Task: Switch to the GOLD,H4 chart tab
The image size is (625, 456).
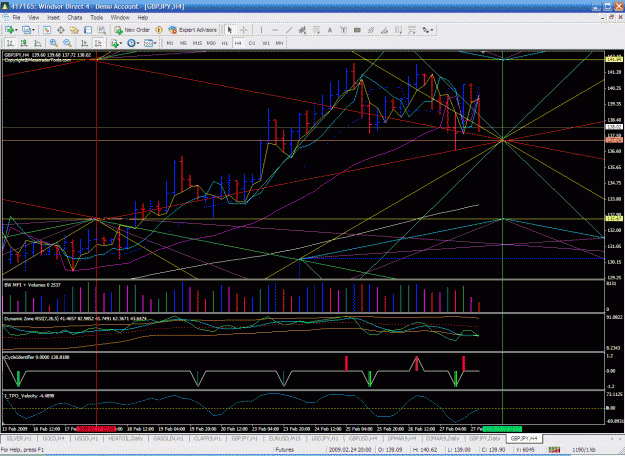Action: (53, 438)
